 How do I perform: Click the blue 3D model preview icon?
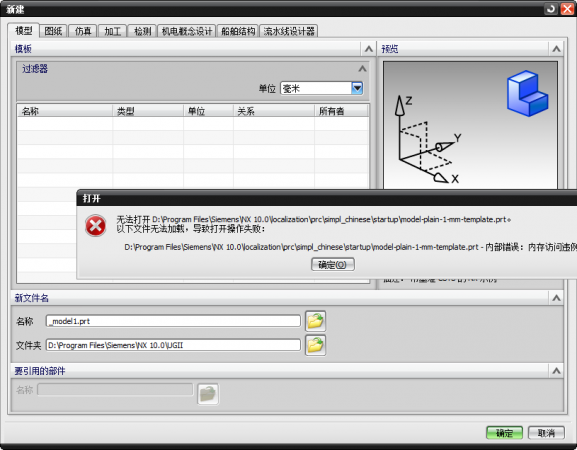(527, 93)
